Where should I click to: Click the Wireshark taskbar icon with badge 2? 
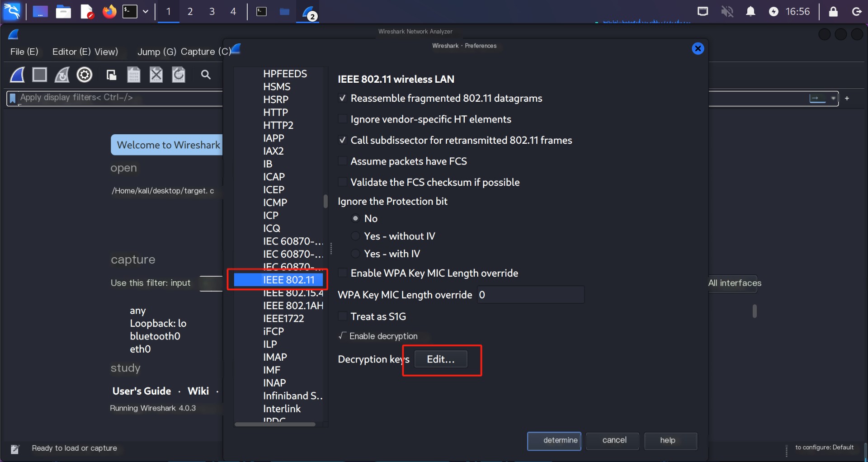[x=309, y=12]
